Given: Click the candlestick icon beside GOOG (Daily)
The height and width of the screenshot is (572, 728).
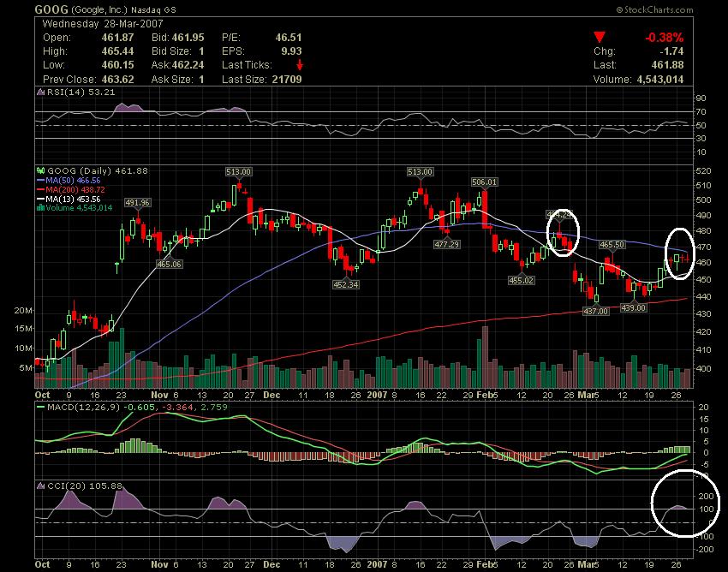Looking at the screenshot, I should coord(40,171).
